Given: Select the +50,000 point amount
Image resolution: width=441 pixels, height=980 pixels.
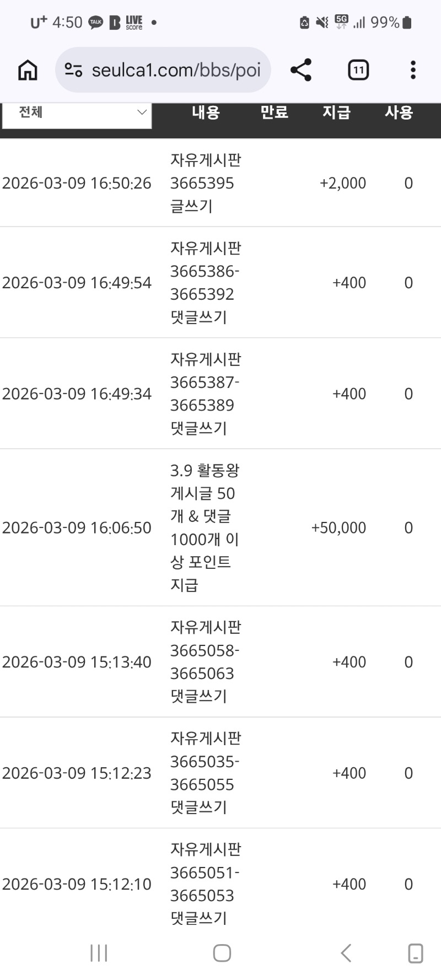Looking at the screenshot, I should click(x=338, y=528).
